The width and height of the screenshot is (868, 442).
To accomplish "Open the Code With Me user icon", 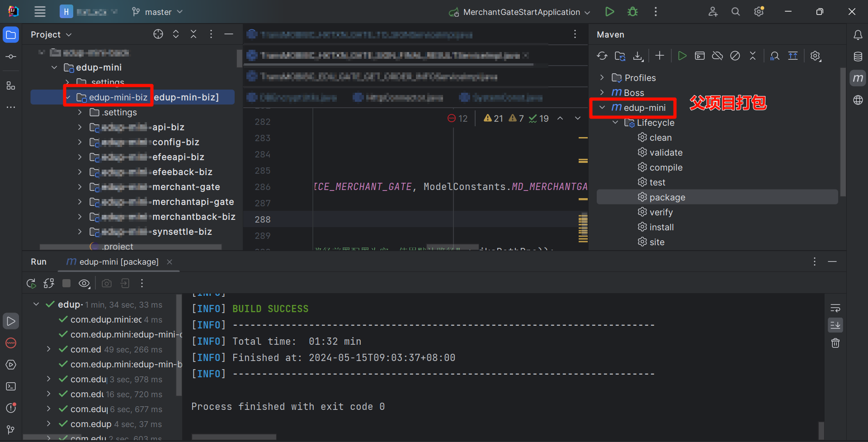I will pos(713,12).
